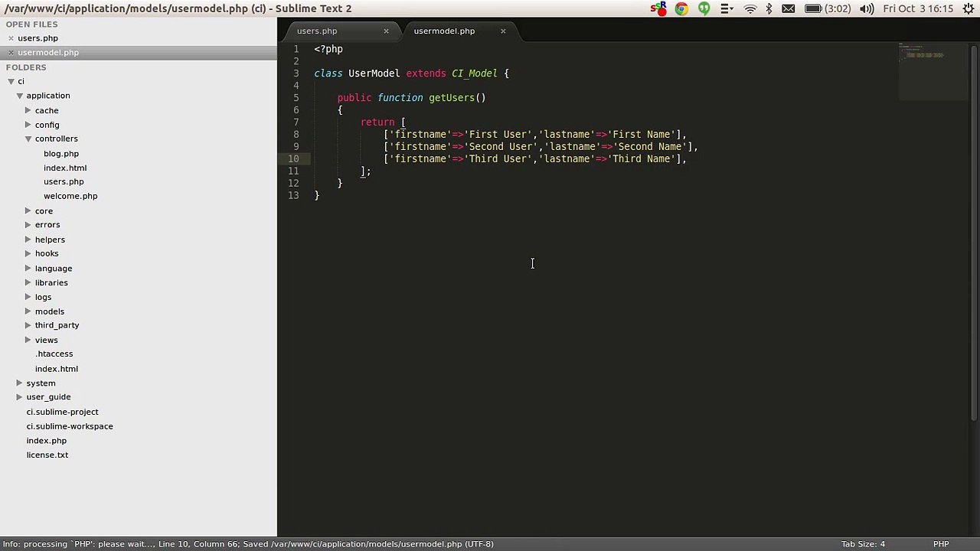Open ci.sublime-workspace file
Screen dimensions: 980x551
[70, 426]
